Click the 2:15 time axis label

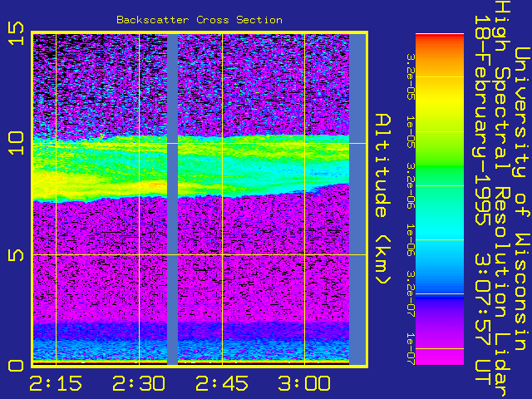tap(56, 383)
